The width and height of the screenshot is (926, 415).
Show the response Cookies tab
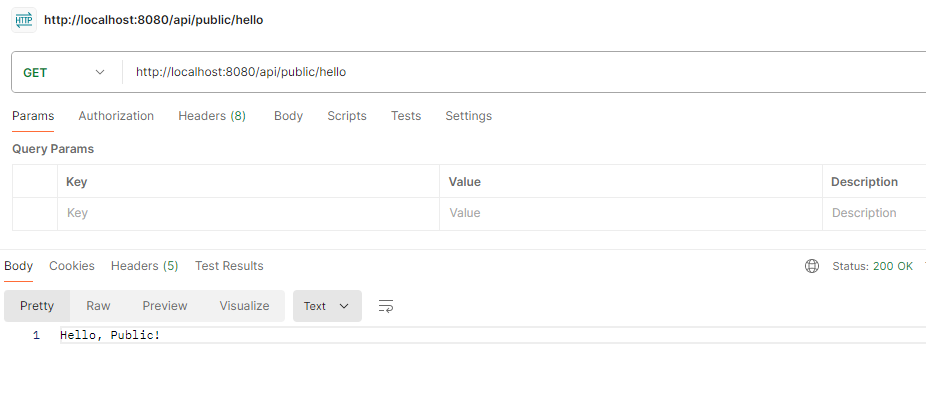72,266
